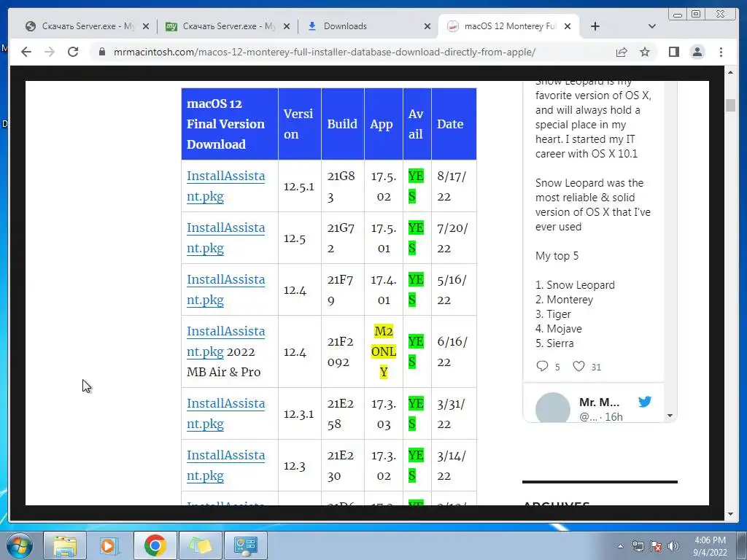
Task: Close the first Скачать Server.exe tab
Action: point(146,26)
